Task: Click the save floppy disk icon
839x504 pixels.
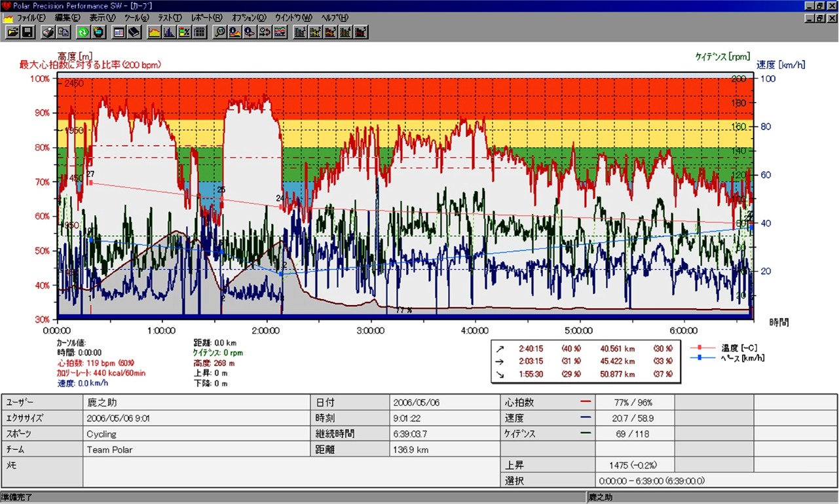Action: pos(28,32)
